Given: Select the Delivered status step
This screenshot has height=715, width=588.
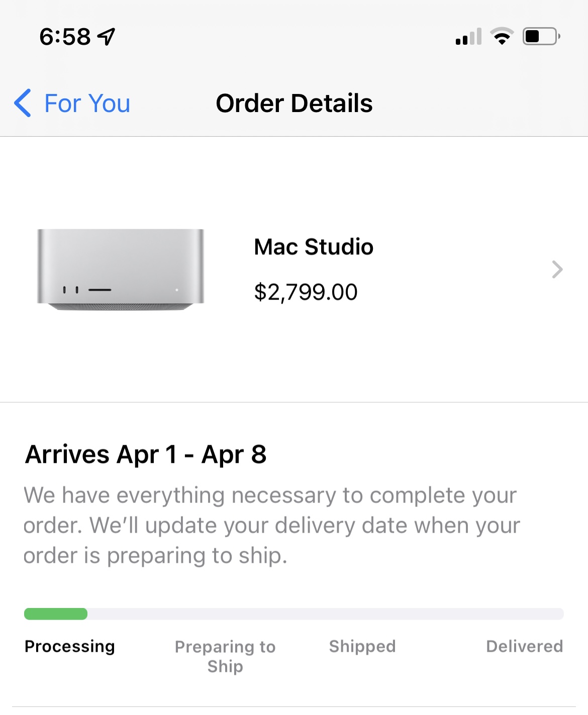Looking at the screenshot, I should (525, 646).
